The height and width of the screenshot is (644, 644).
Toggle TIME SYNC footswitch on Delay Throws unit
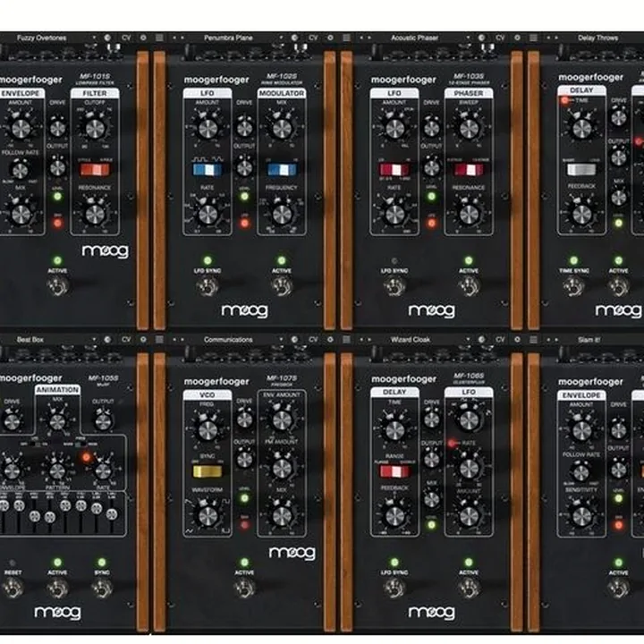(x=573, y=286)
